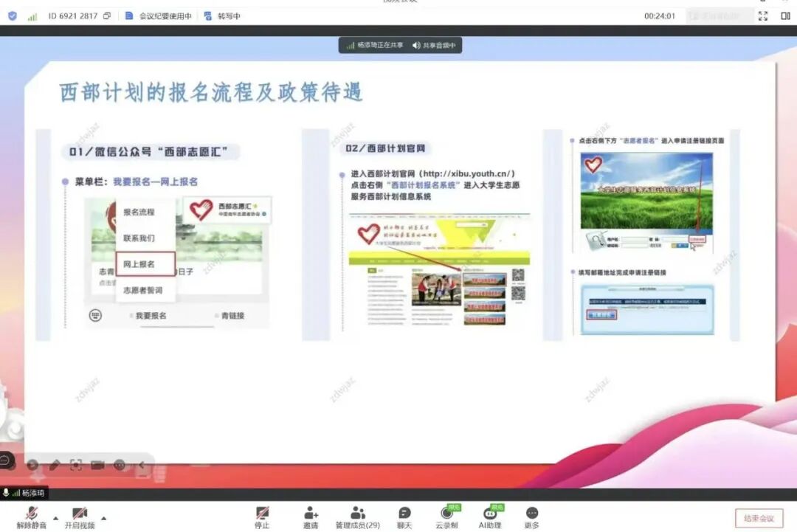797x532 pixels.
Task: Click the 杨添琦正在共享 sharing indicator
Action: 375,45
